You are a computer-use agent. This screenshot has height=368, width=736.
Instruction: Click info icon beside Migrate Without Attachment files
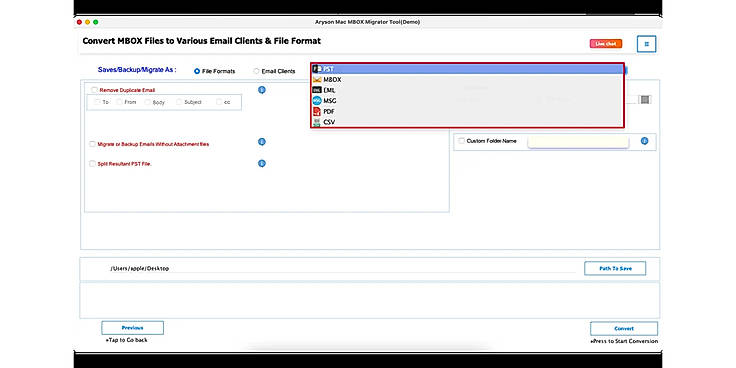(262, 142)
